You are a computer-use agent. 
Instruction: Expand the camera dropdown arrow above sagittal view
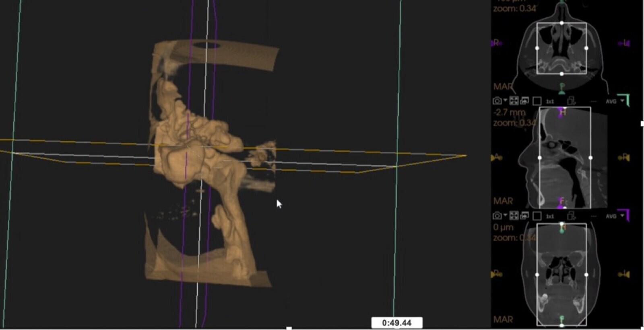[x=505, y=101]
